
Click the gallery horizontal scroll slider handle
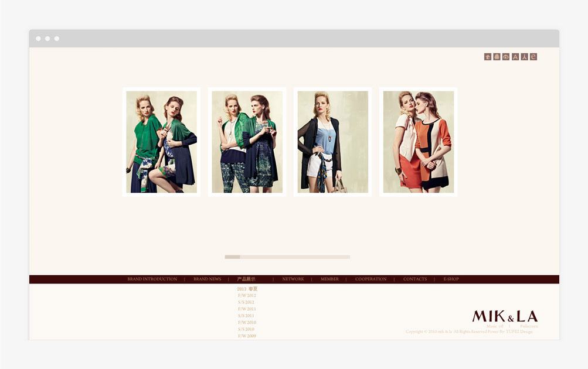232,257
